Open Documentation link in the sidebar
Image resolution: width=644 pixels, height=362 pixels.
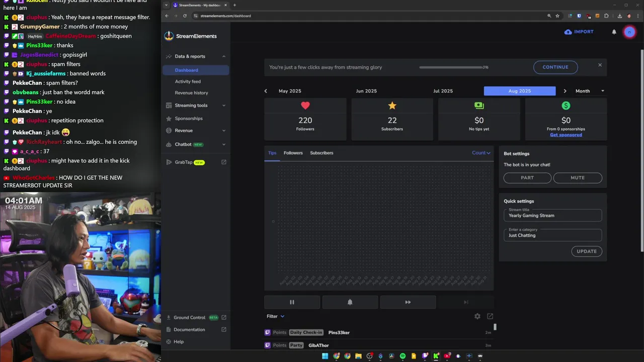pyautogui.click(x=195, y=330)
